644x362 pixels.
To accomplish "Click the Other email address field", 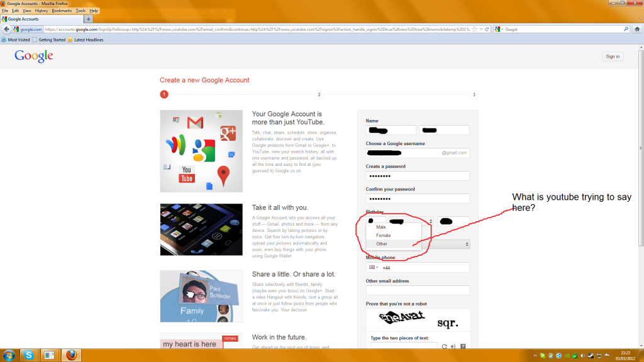I will [x=418, y=290].
